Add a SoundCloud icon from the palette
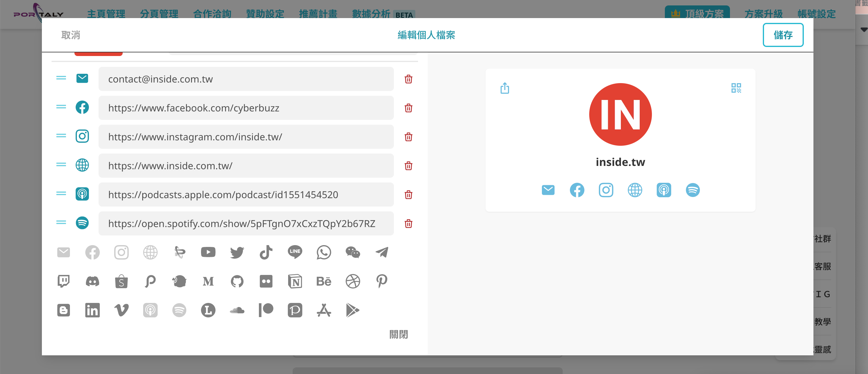The width and height of the screenshot is (868, 374). click(x=237, y=310)
